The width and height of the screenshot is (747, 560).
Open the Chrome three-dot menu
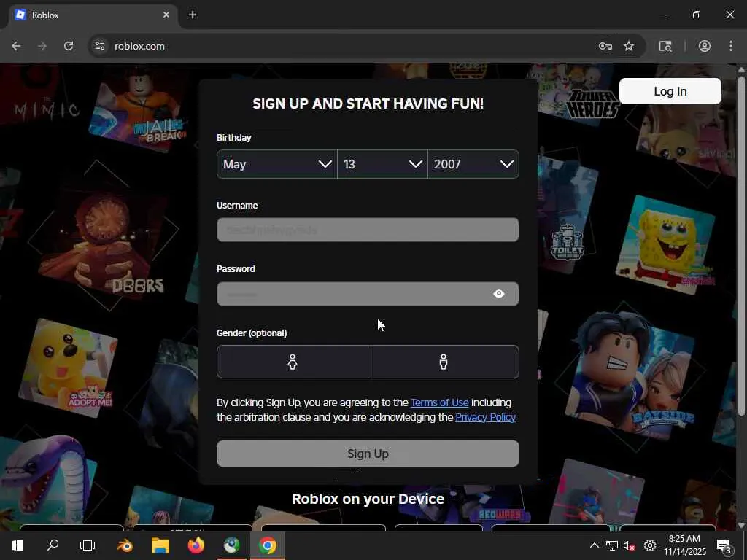[x=731, y=46]
